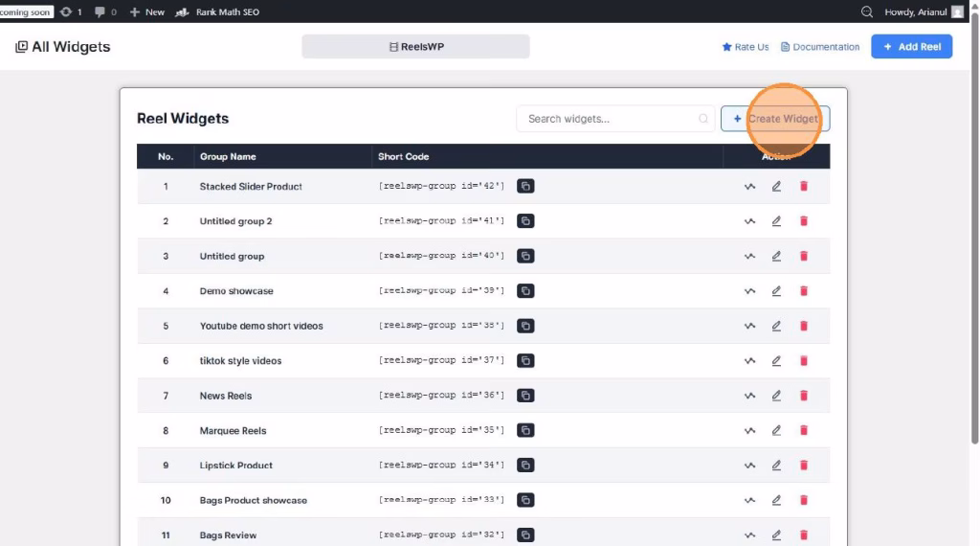
Task: Open the Rank Math SEO menu
Action: (218, 11)
